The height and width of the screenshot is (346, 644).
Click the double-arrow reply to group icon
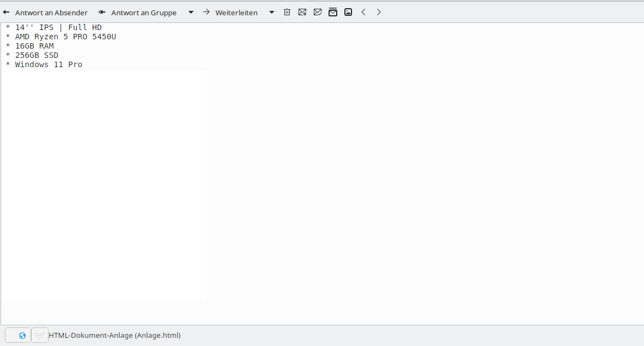102,12
